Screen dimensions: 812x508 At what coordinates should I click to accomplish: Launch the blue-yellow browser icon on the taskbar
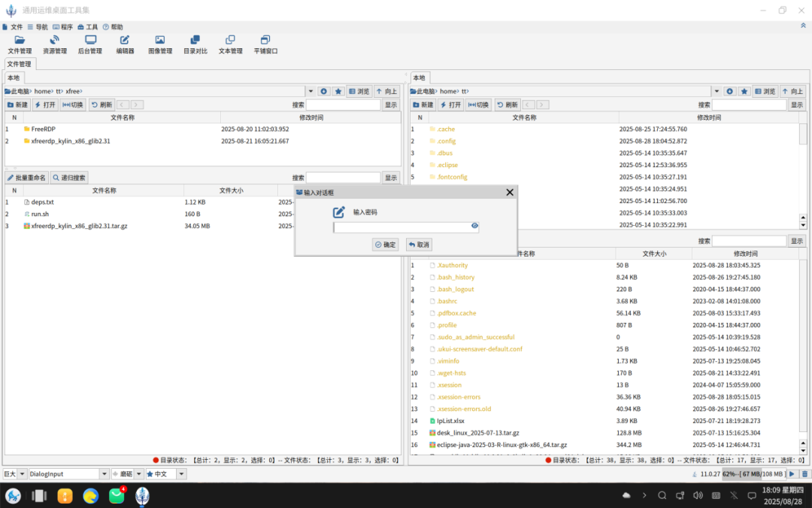pyautogui.click(x=91, y=496)
